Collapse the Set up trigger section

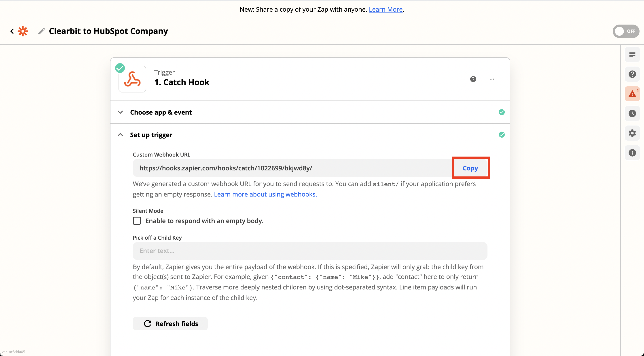(120, 135)
